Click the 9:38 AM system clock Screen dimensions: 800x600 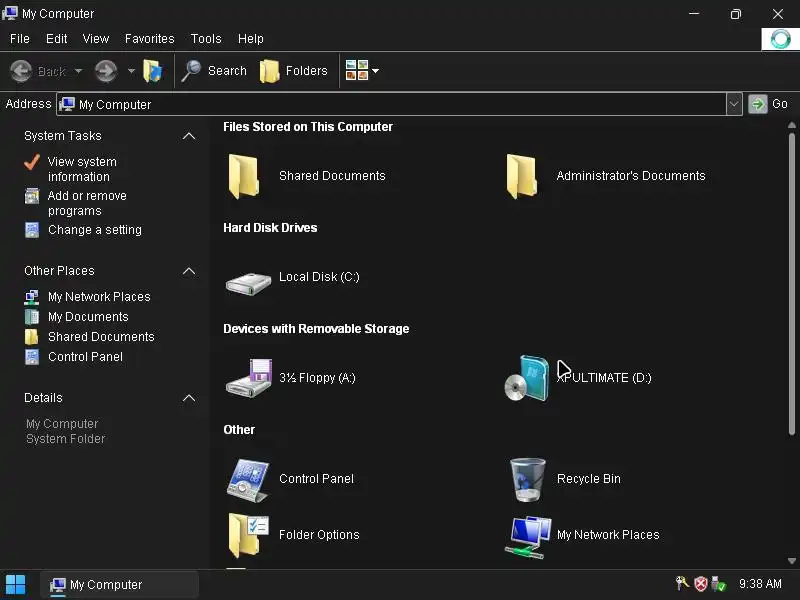[760, 584]
